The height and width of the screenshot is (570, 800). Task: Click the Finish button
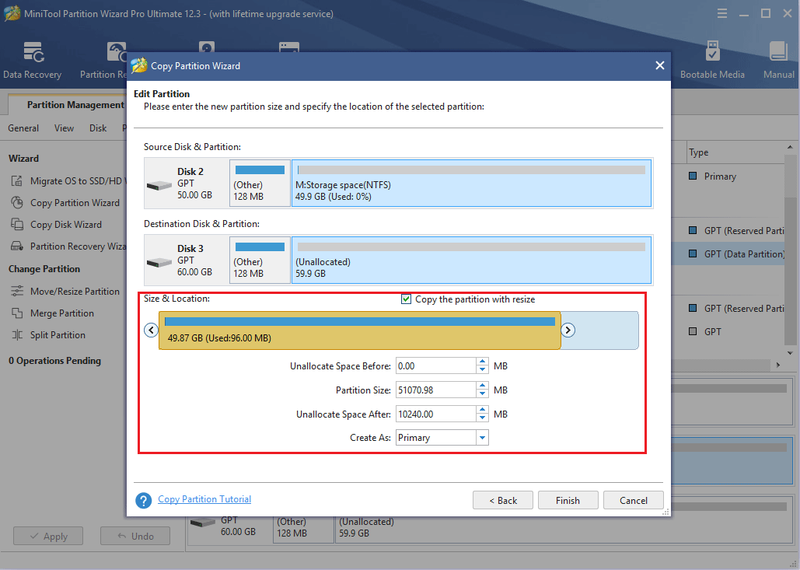568,500
